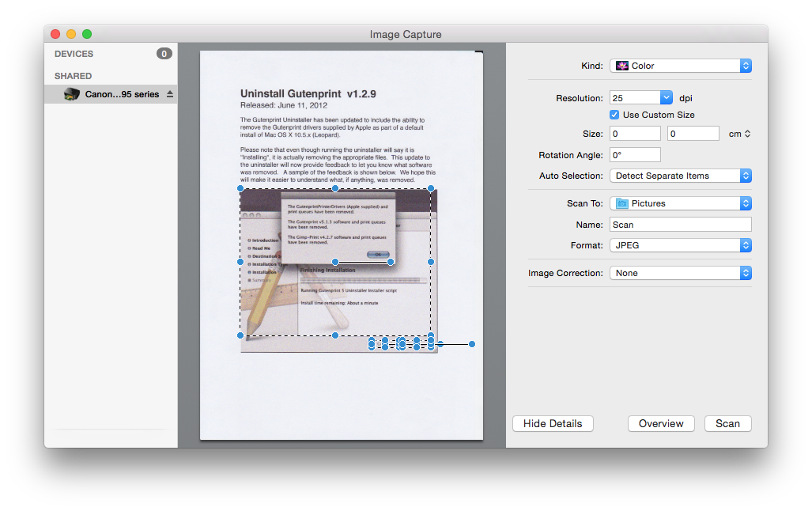Click the Overview button
This screenshot has height=511, width=812.
point(661,424)
